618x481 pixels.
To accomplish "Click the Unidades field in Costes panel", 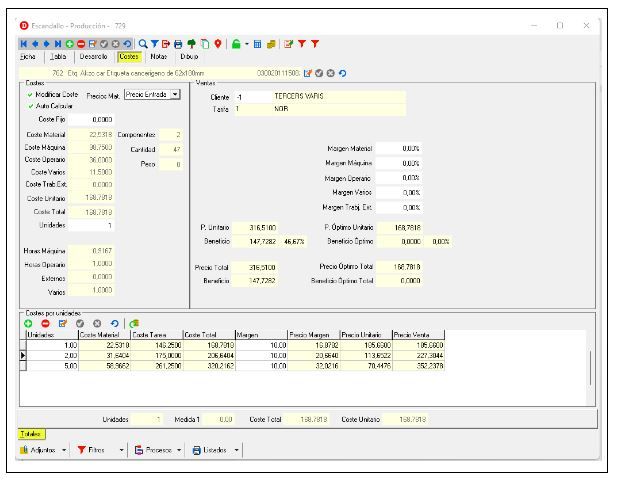I will click(91, 226).
